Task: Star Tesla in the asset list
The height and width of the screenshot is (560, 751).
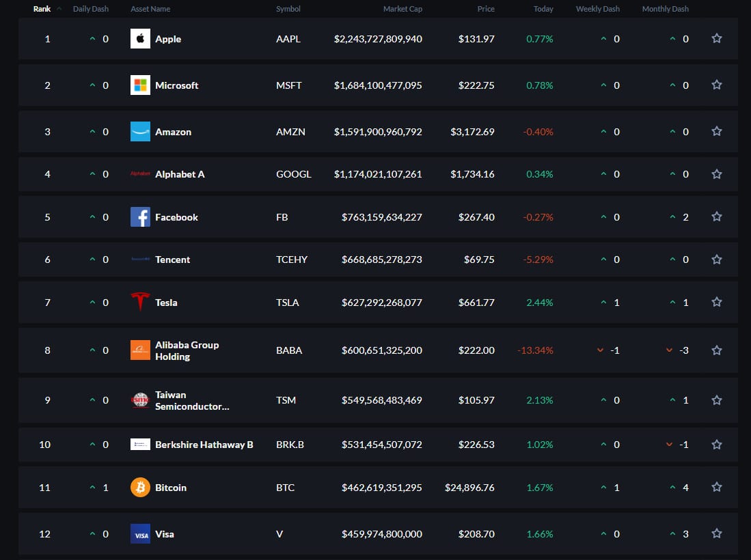Action: coord(717,302)
